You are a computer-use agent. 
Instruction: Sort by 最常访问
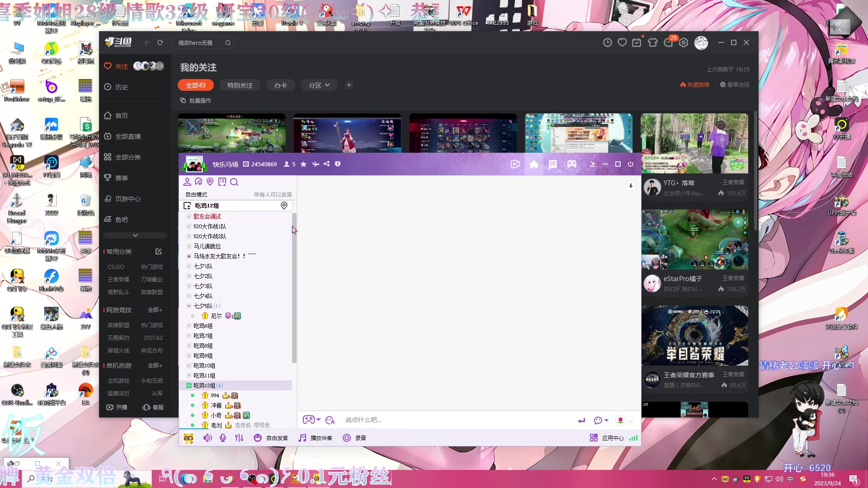tap(735, 85)
